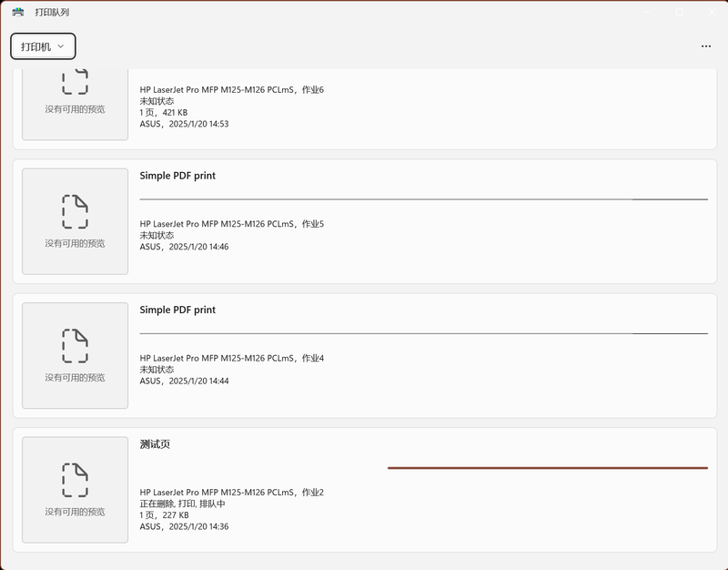Click the preview icon for job 作业4
Screen dimensions: 728x570
(x=75, y=345)
